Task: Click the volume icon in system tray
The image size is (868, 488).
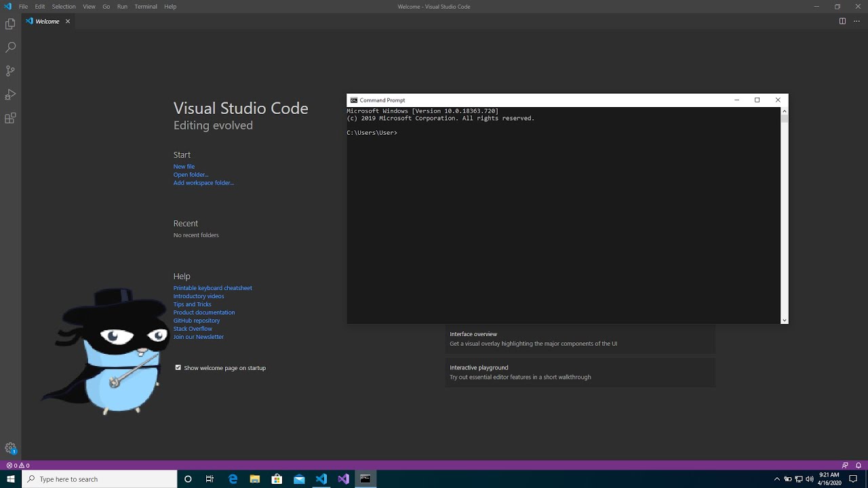Action: coord(808,479)
